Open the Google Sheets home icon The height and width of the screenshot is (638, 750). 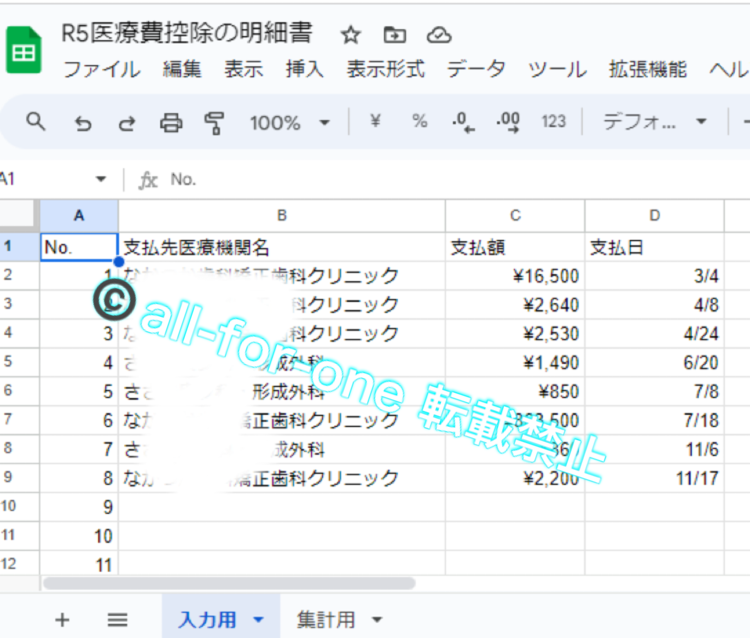(23, 50)
